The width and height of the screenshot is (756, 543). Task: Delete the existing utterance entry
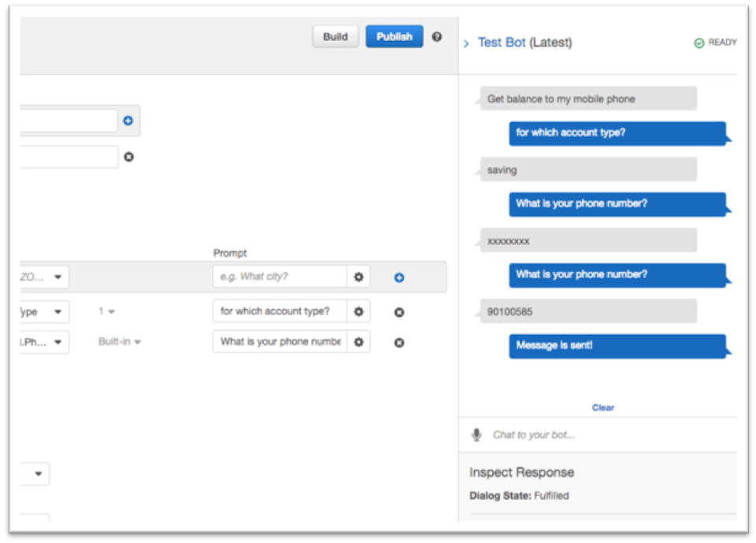tap(128, 157)
